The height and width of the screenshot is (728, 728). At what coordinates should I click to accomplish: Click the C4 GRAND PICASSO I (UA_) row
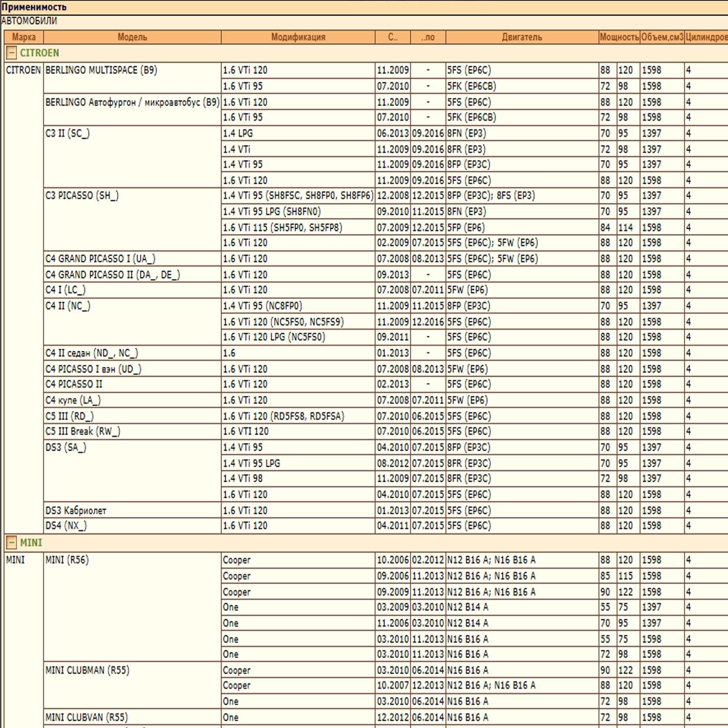(x=100, y=259)
